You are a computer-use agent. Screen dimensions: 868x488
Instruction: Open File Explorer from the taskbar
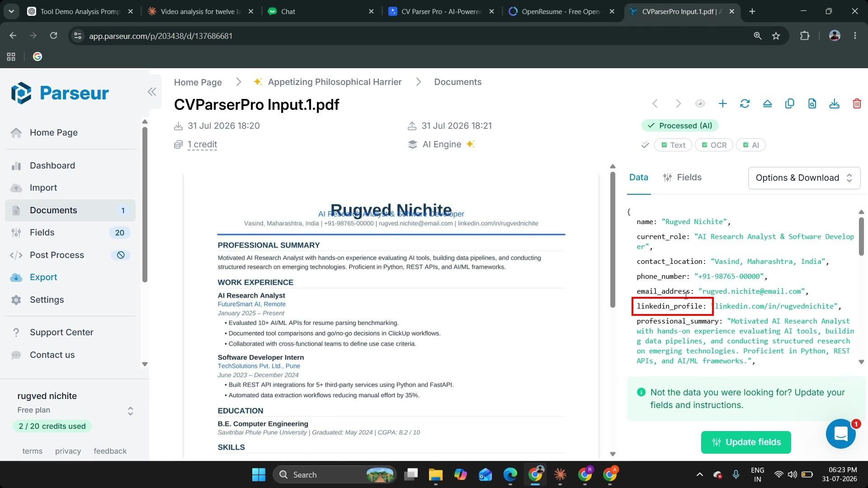[435, 475]
